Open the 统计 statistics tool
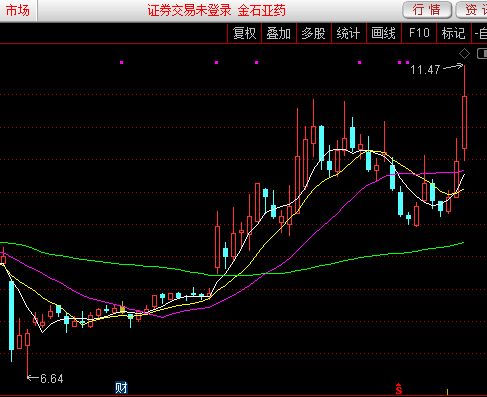The image size is (487, 397). point(348,33)
